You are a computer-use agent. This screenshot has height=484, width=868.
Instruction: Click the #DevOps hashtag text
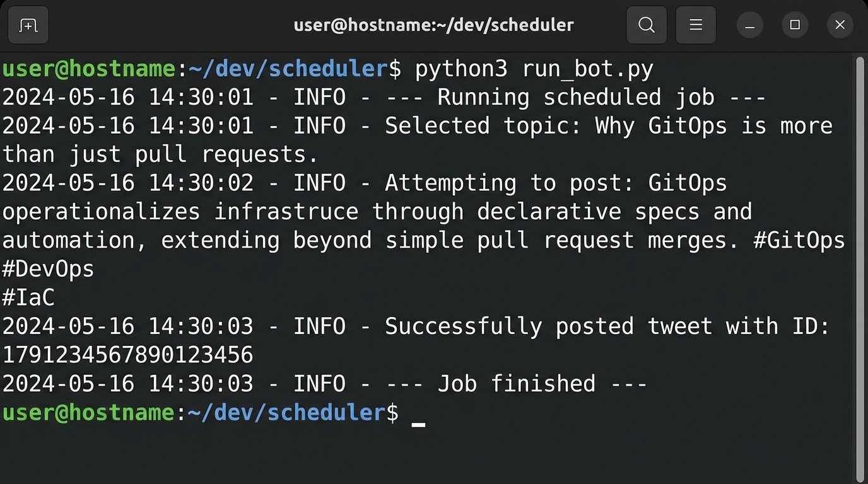(x=47, y=268)
